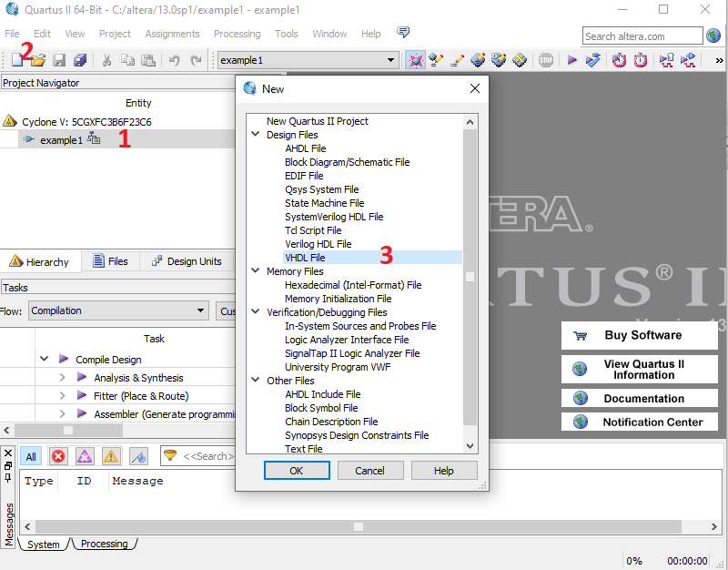Click OK in the New dialog
Viewport: 728px width, 570px height.
pyautogui.click(x=297, y=471)
